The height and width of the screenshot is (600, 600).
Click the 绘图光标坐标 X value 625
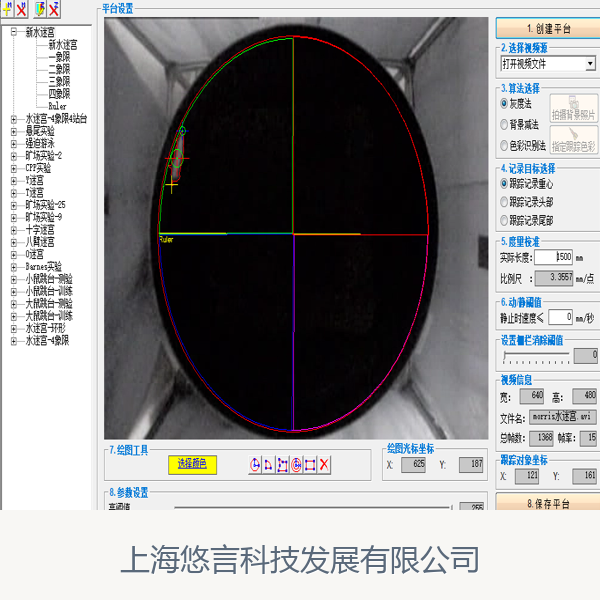(x=413, y=465)
